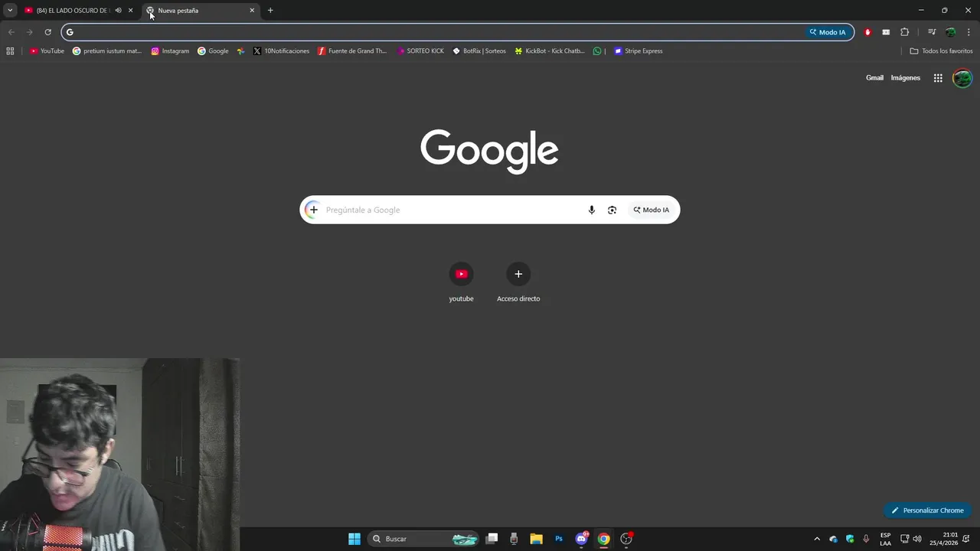Open the OBS icon in taskbar

pos(626,539)
